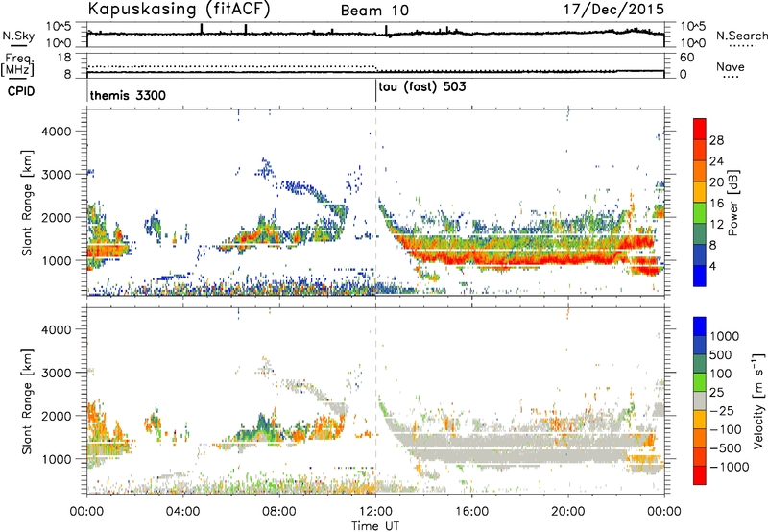The width and height of the screenshot is (768, 532).
Task: Click the 'Beam 10' label
Action: pos(374,11)
